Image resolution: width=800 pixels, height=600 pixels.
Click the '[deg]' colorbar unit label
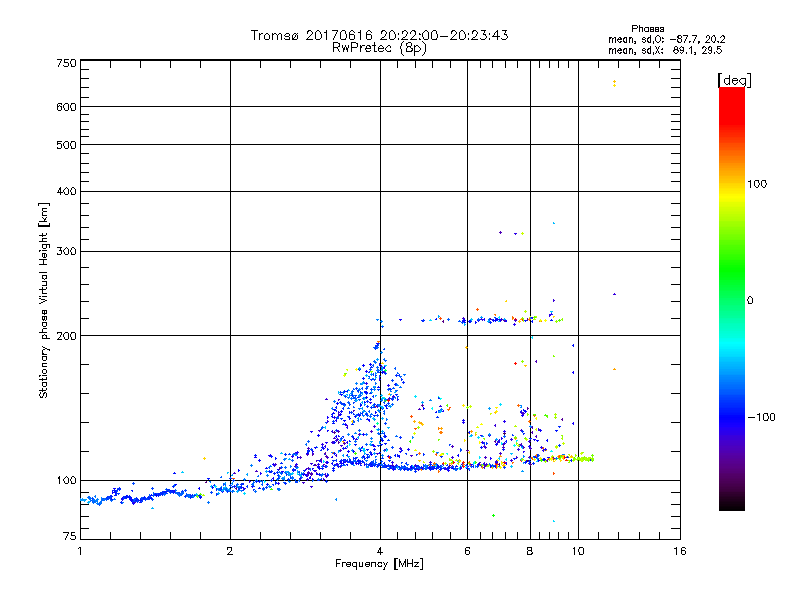734,80
